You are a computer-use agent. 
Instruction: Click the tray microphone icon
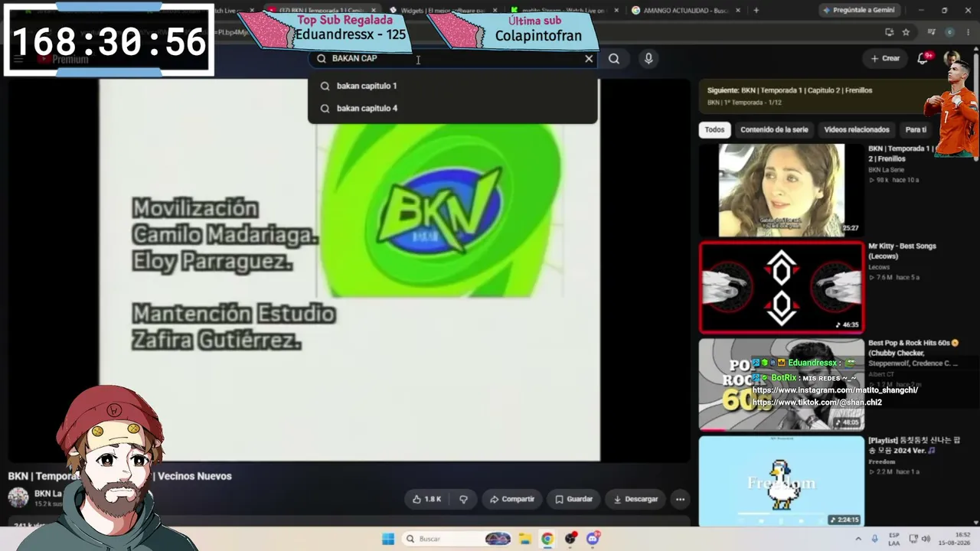(x=874, y=539)
